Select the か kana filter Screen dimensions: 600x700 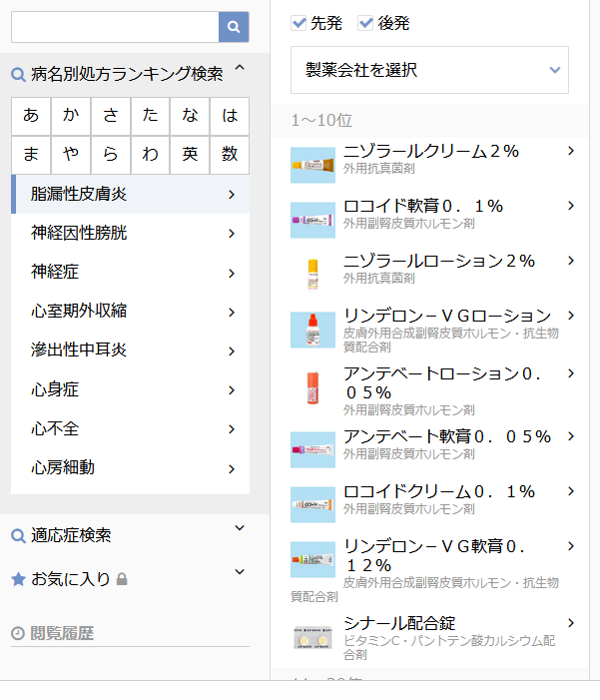click(x=71, y=116)
